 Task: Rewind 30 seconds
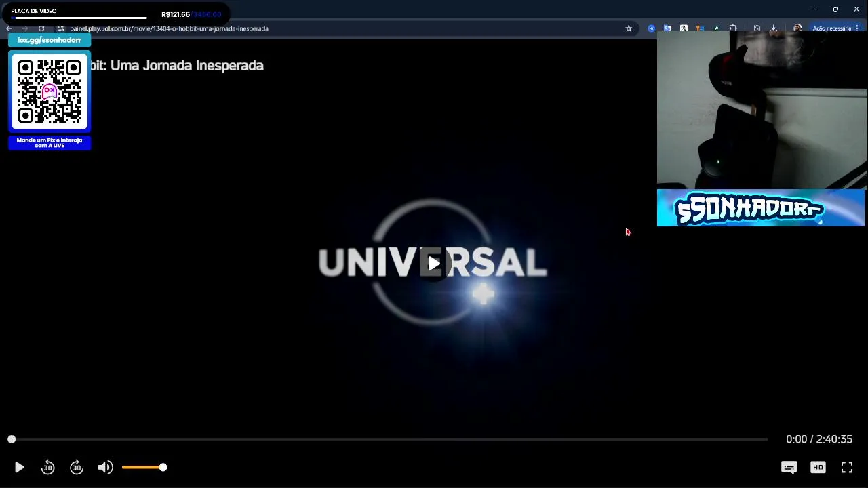[47, 467]
